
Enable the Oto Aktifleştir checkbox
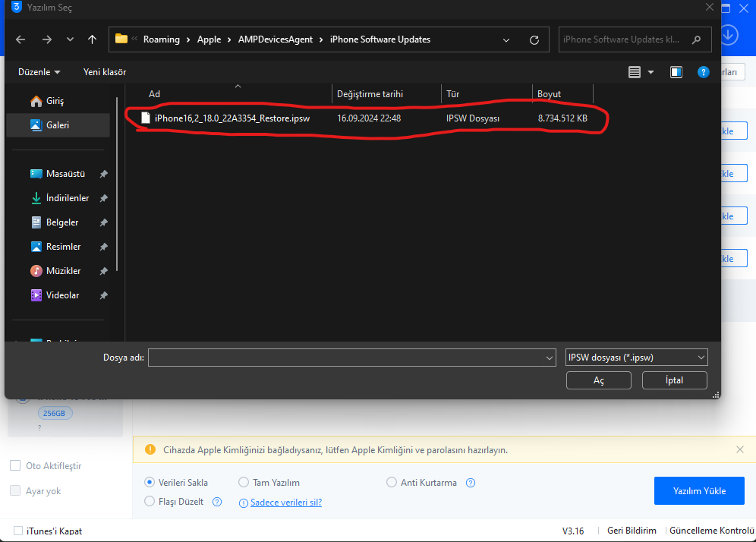point(15,465)
